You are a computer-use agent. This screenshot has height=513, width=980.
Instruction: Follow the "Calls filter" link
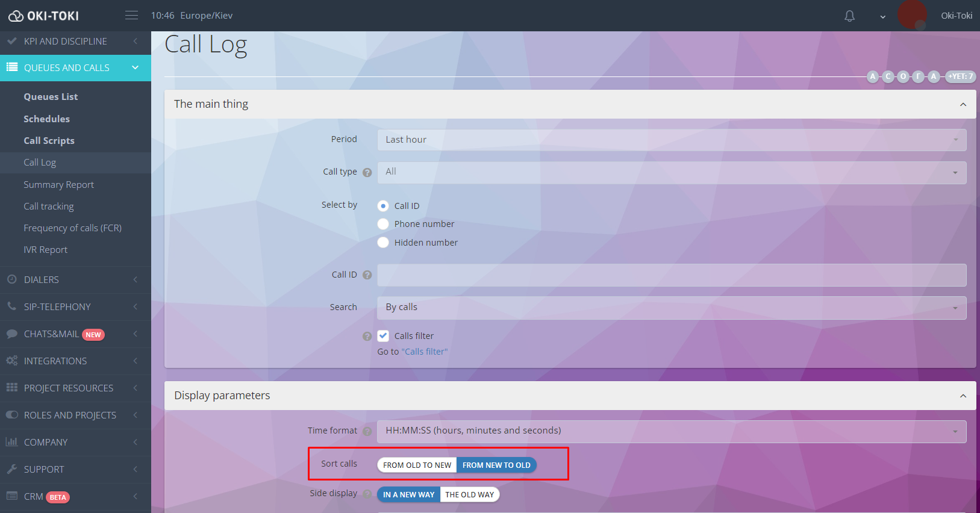[425, 352]
